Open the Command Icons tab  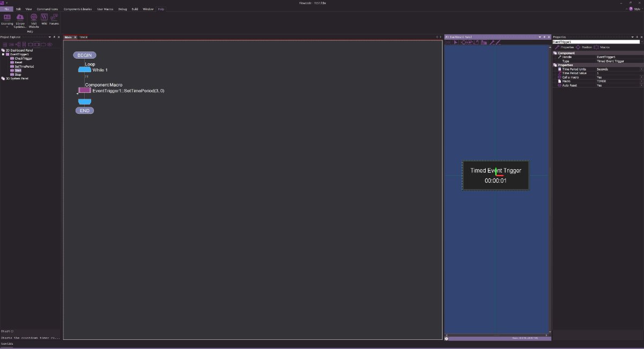[47, 9]
